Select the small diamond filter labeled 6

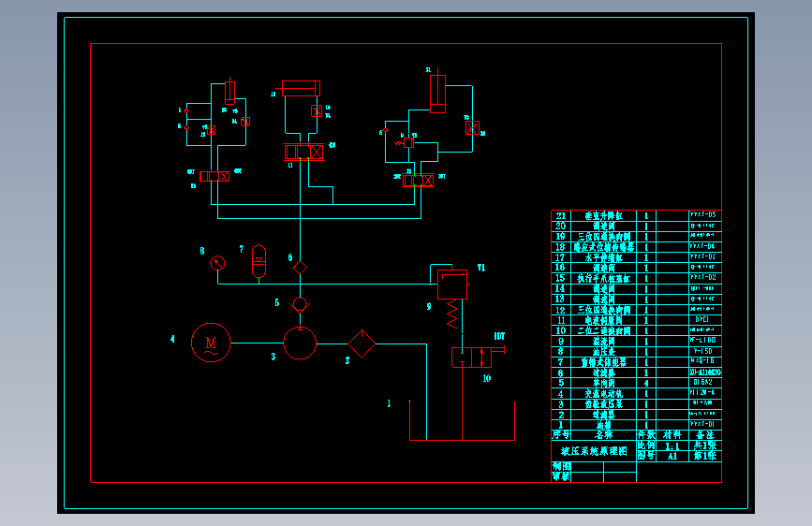click(x=300, y=268)
